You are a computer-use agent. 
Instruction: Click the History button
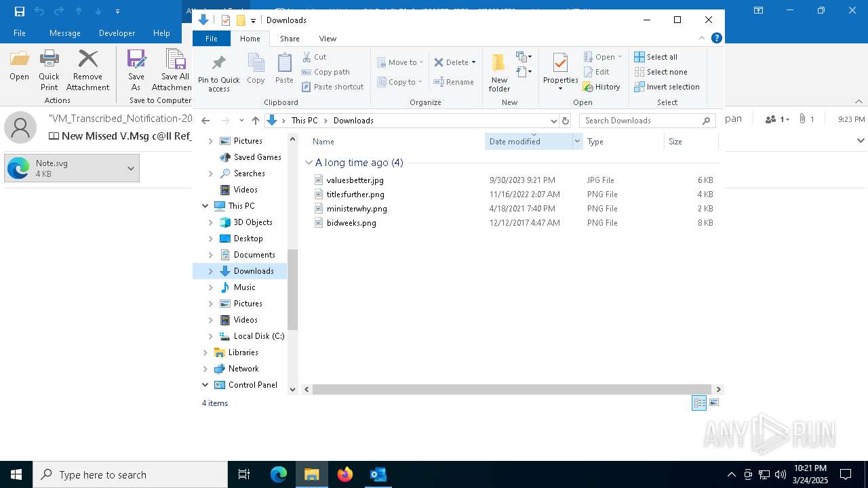click(x=601, y=87)
